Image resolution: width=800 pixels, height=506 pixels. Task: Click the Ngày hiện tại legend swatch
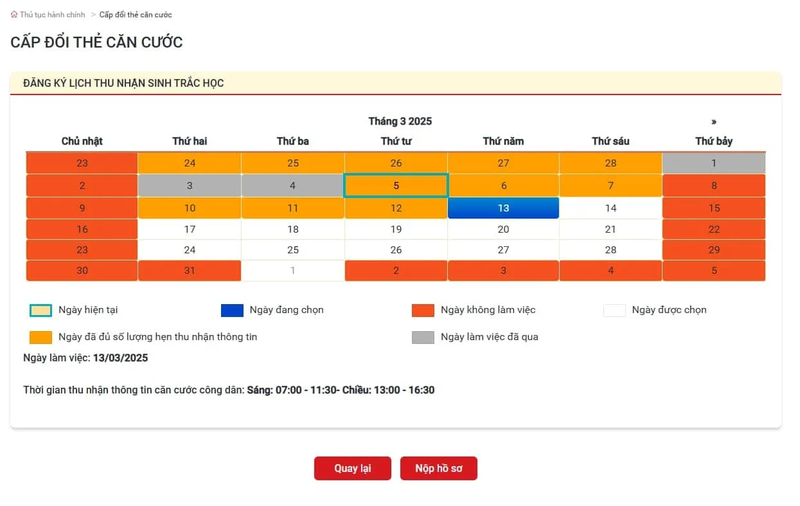(x=41, y=310)
